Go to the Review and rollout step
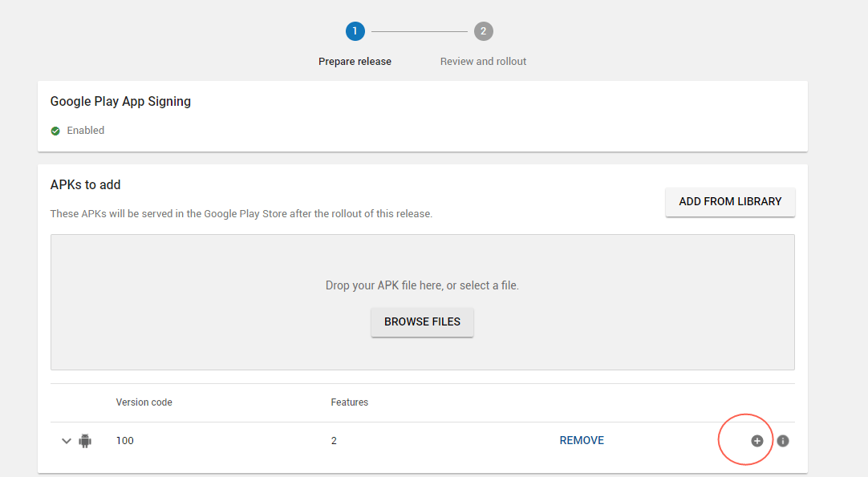 pos(483,61)
